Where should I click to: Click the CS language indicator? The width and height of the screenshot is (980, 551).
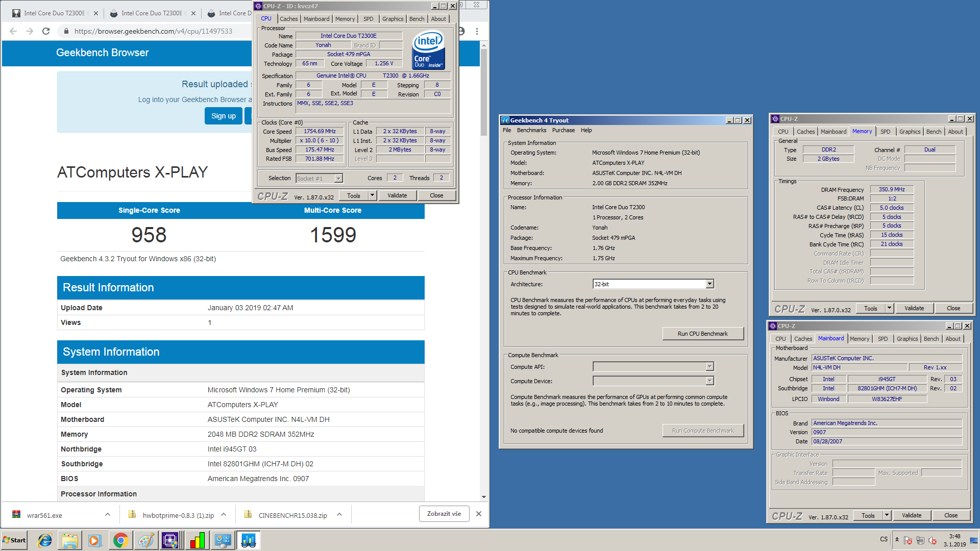(x=884, y=539)
